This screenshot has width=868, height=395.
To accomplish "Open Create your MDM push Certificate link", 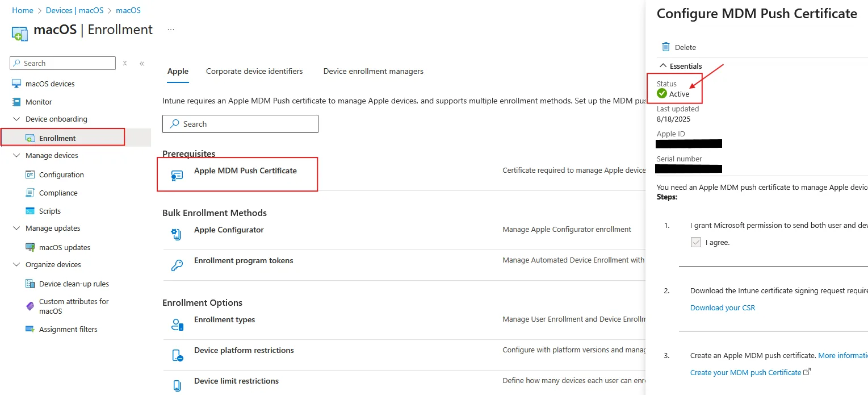I will click(750, 372).
